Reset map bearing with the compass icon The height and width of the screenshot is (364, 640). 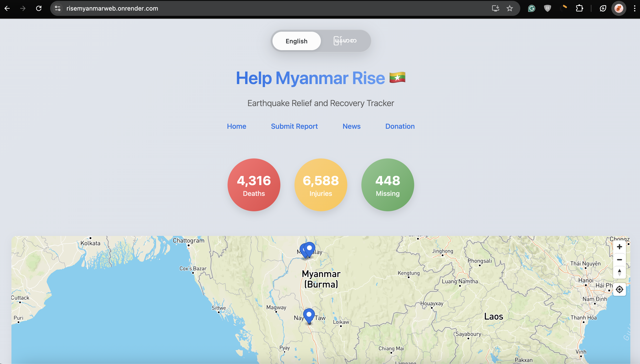click(x=619, y=272)
